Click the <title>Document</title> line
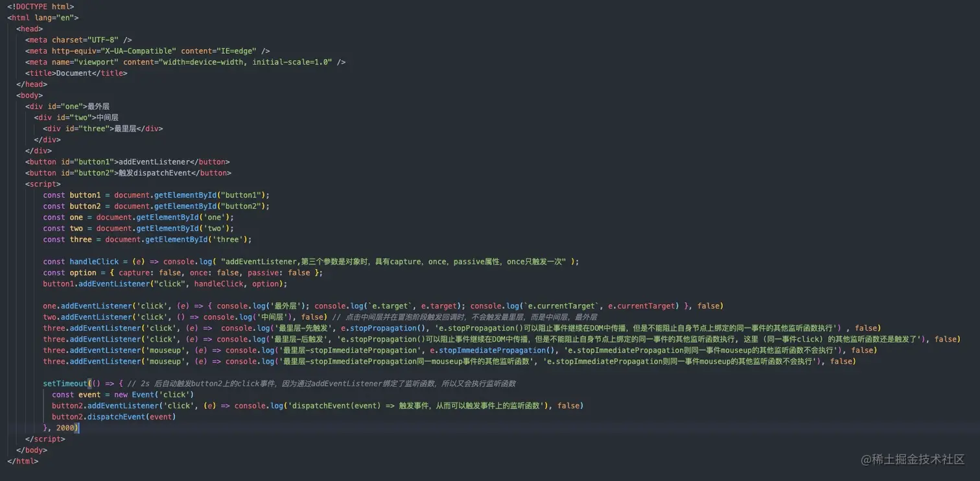 point(76,73)
